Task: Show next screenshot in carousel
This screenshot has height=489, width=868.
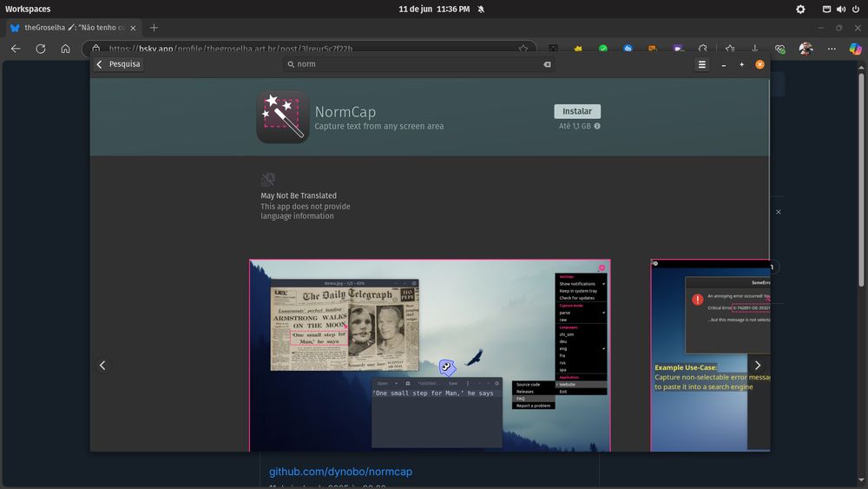Action: [757, 366]
